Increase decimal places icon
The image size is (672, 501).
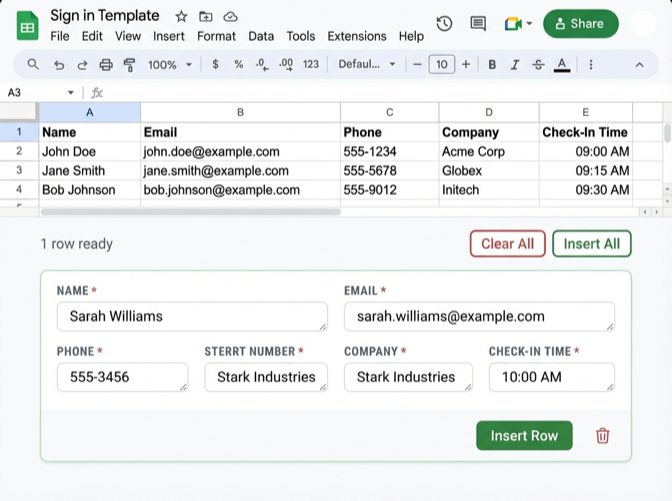coord(286,65)
